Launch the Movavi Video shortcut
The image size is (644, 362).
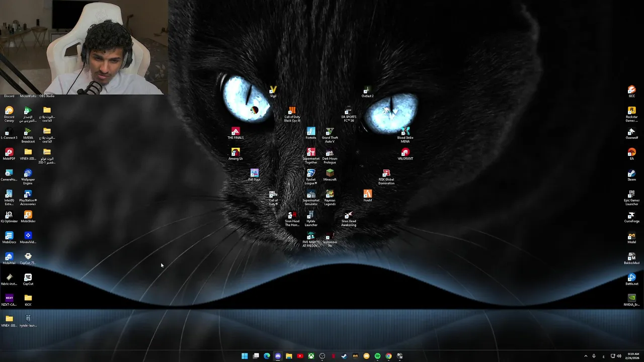coord(28,238)
